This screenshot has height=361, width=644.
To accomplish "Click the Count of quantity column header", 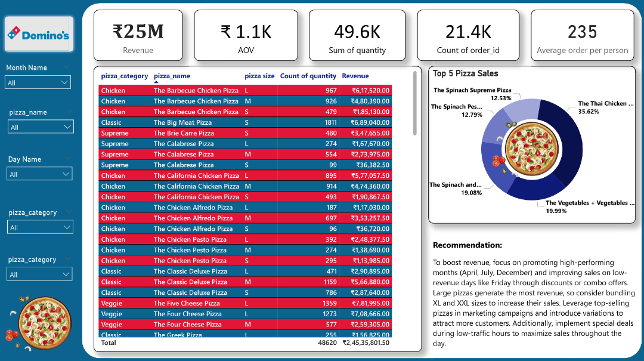I will click(x=308, y=76).
